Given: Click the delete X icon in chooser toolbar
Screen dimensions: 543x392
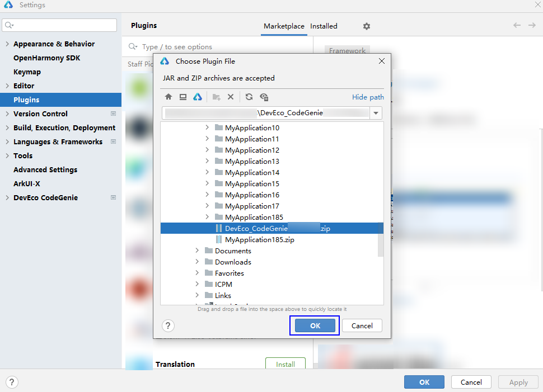Looking at the screenshot, I should click(x=231, y=97).
